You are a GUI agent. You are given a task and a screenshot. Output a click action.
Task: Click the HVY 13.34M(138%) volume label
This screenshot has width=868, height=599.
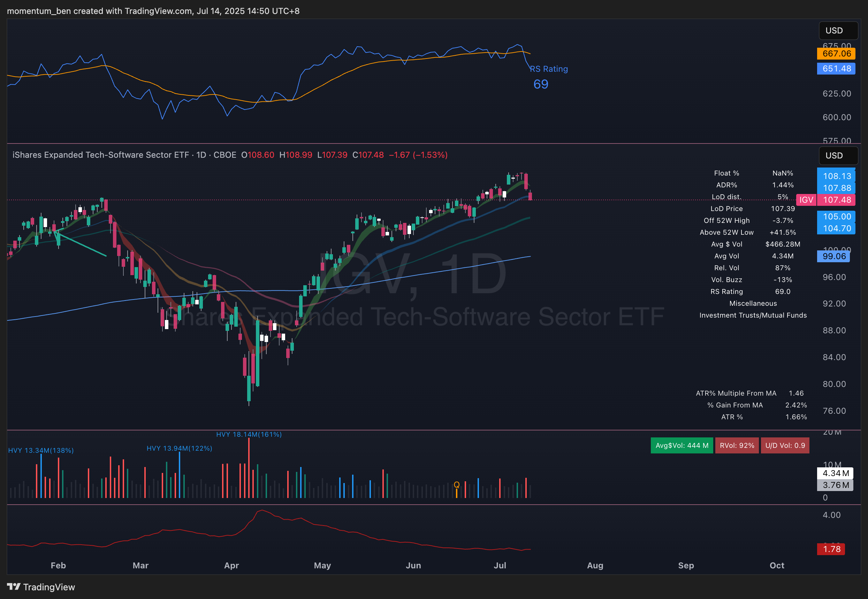coord(41,450)
